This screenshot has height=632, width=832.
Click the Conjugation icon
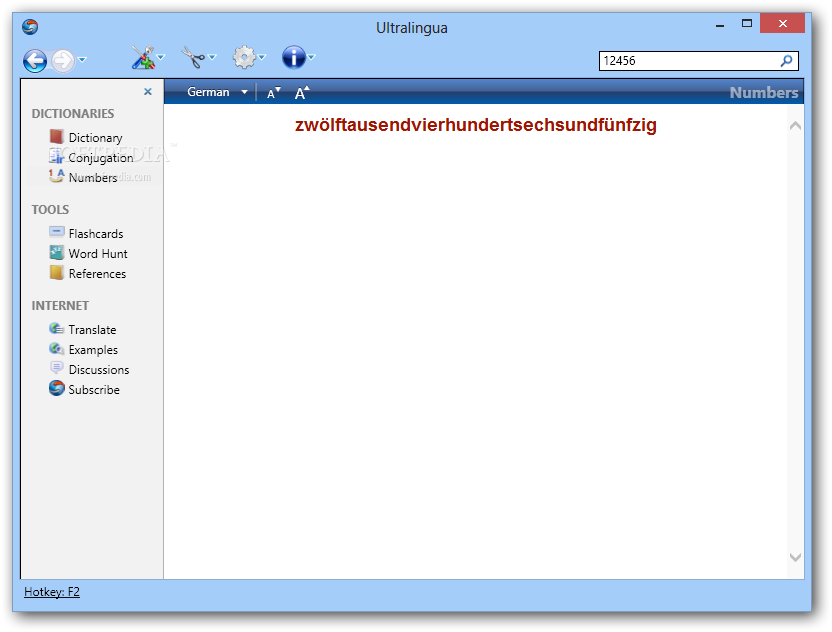56,156
